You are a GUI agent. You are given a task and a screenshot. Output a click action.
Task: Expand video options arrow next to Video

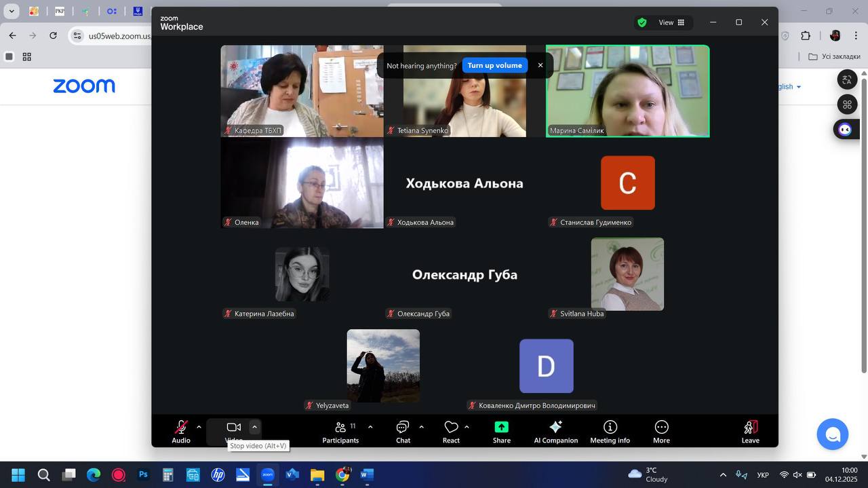[x=254, y=427]
